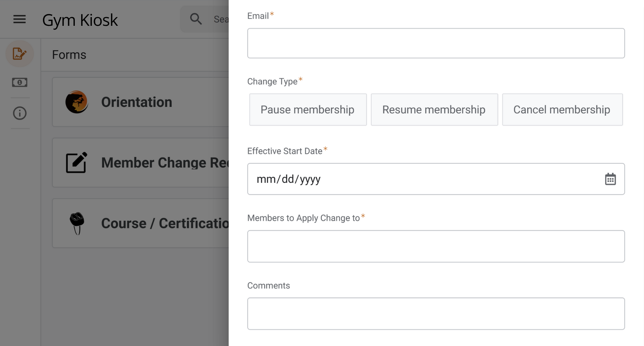The width and height of the screenshot is (644, 346).
Task: Click the Forms heading
Action: click(x=69, y=54)
